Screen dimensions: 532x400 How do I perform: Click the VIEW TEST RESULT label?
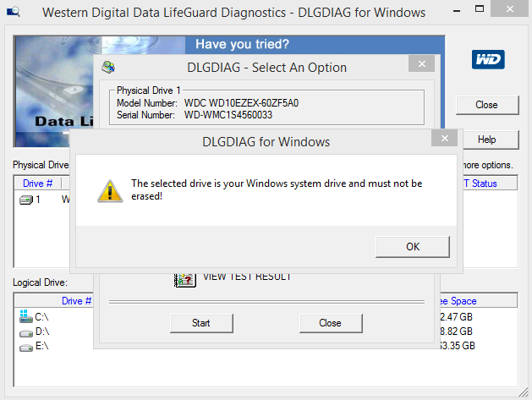coord(247,277)
